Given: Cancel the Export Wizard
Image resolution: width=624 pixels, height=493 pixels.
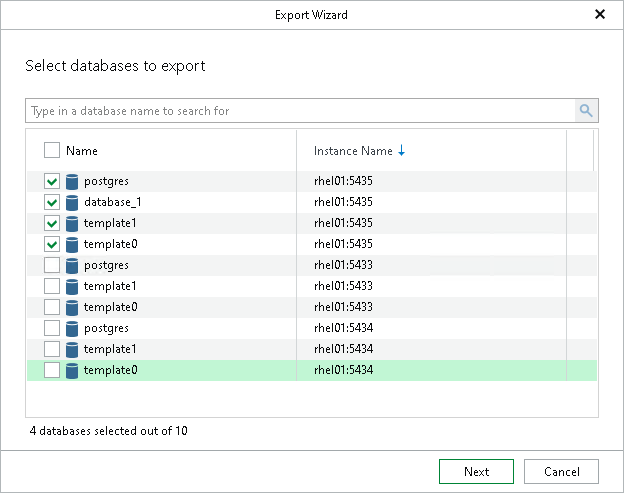Looking at the screenshot, I should 561,472.
